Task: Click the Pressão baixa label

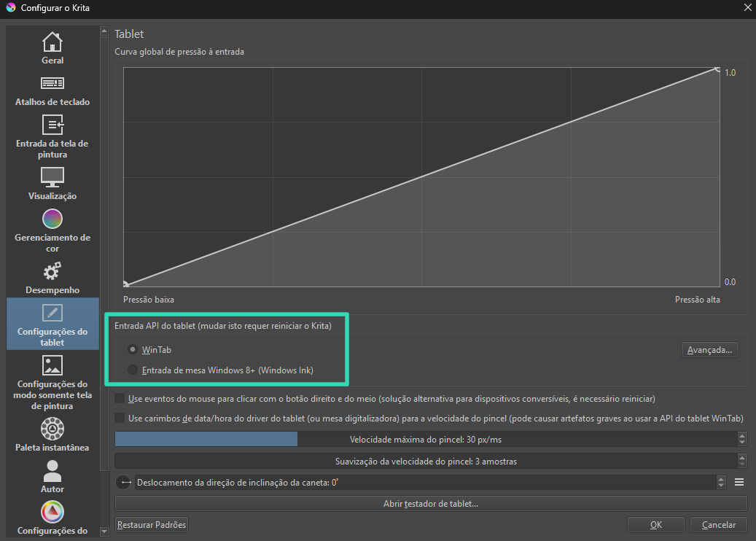Action: tap(149, 300)
